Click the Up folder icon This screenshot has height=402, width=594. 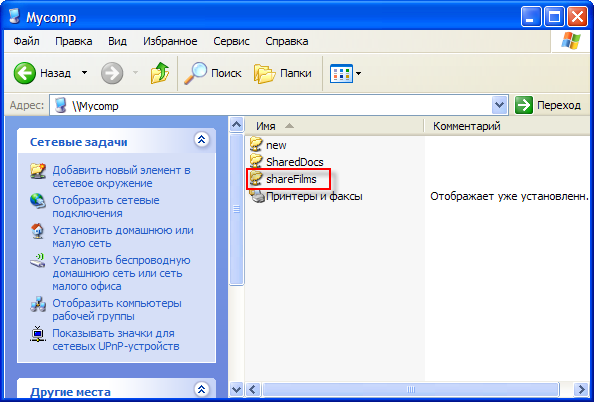159,73
